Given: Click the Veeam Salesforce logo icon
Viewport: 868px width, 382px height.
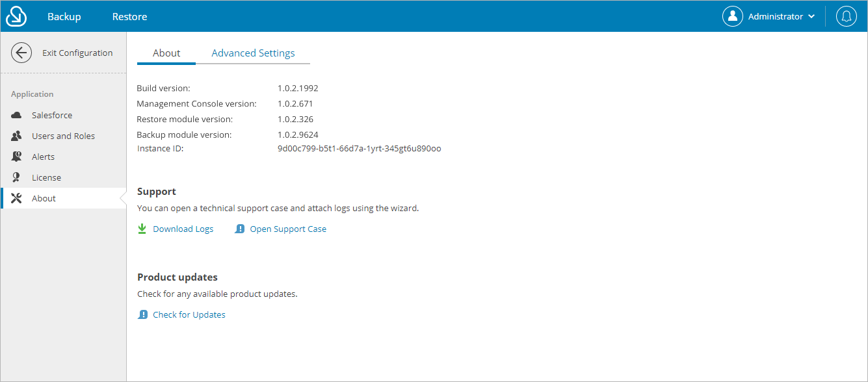Looking at the screenshot, I should click(16, 16).
